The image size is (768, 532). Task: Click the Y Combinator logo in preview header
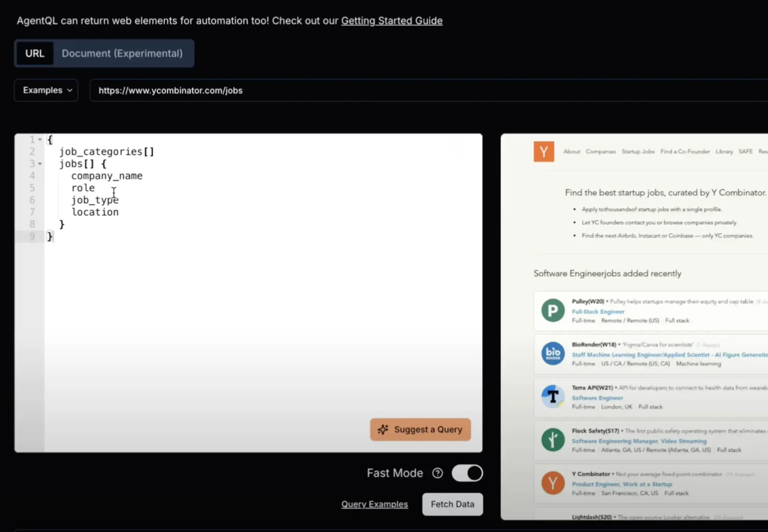click(544, 152)
